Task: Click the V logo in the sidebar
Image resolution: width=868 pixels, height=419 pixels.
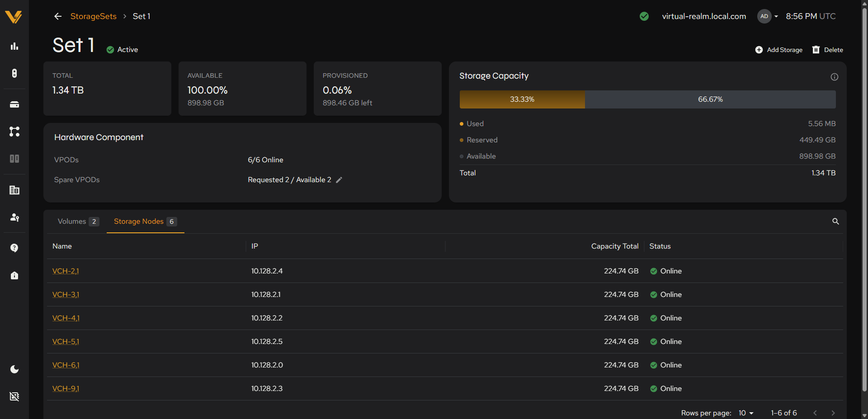Action: pyautogui.click(x=14, y=17)
